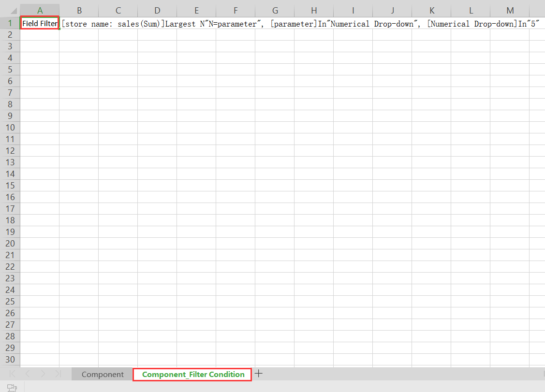Select cell A1 containing Field Filter
The height and width of the screenshot is (392, 545).
click(x=40, y=23)
